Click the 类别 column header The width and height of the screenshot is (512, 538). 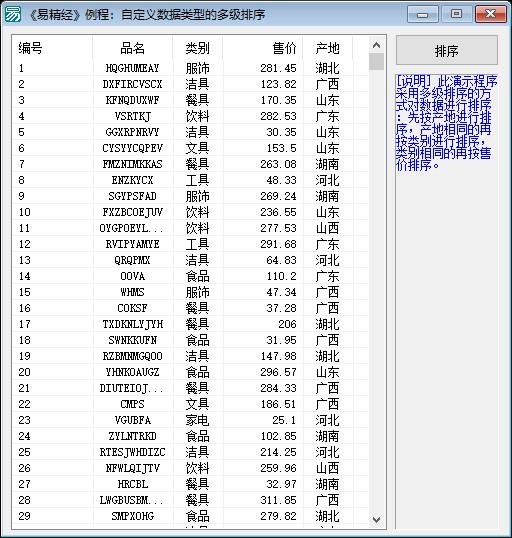[198, 48]
